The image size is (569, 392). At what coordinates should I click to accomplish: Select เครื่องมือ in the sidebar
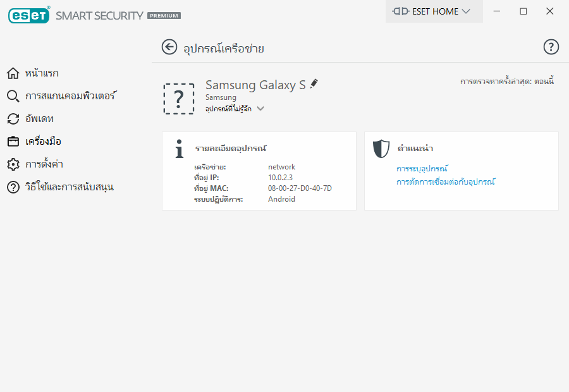click(43, 141)
